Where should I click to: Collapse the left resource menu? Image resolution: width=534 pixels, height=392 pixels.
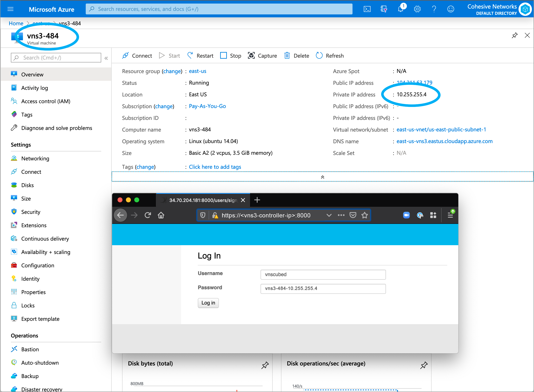(106, 58)
